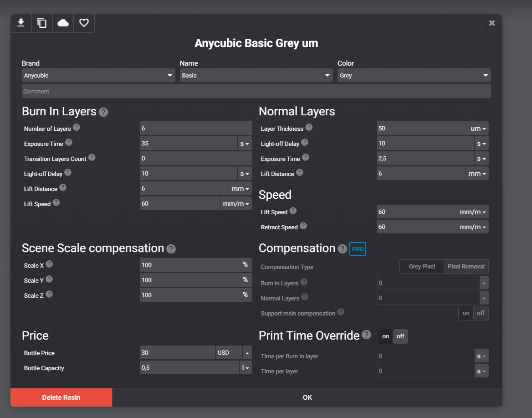Click the duplicate resin copy icon
Screen dimensions: 532x418
click(x=42, y=23)
